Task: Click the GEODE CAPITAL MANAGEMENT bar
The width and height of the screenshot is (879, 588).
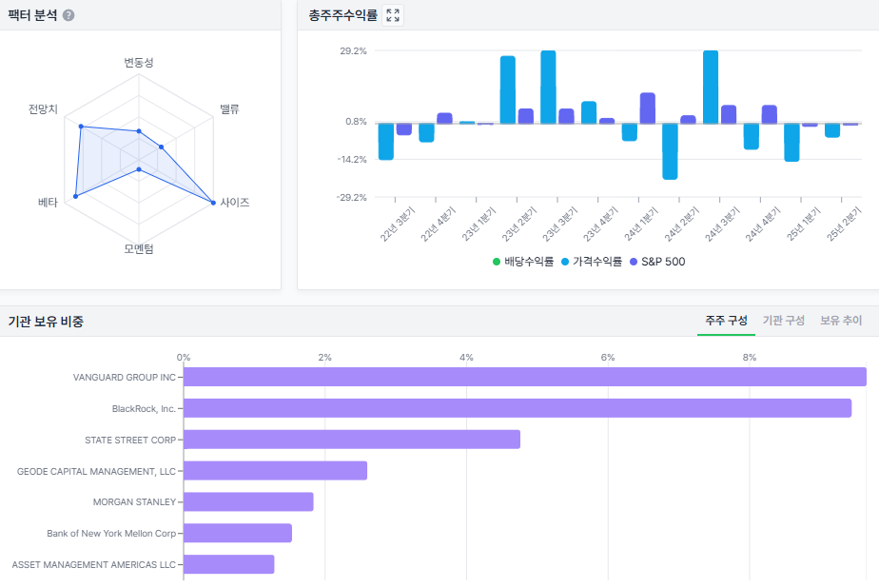Action: coord(275,471)
